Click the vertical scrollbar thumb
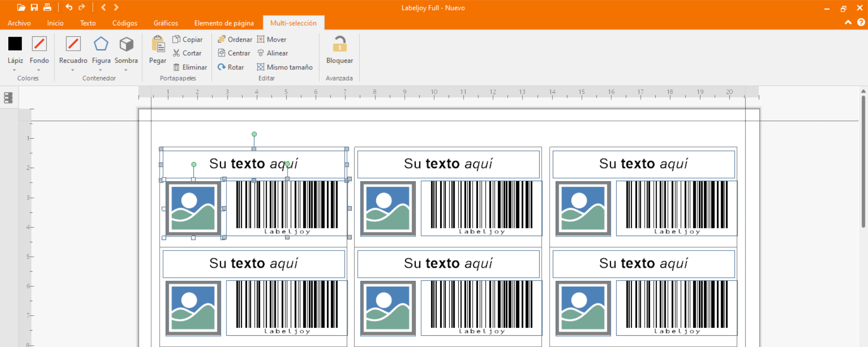Screen dimensions: 868x347 [x=863, y=161]
